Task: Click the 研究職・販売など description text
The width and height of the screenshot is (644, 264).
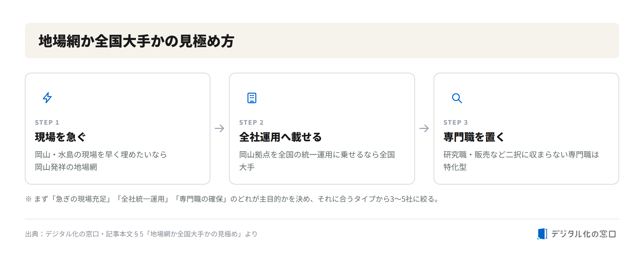Action: click(x=521, y=161)
